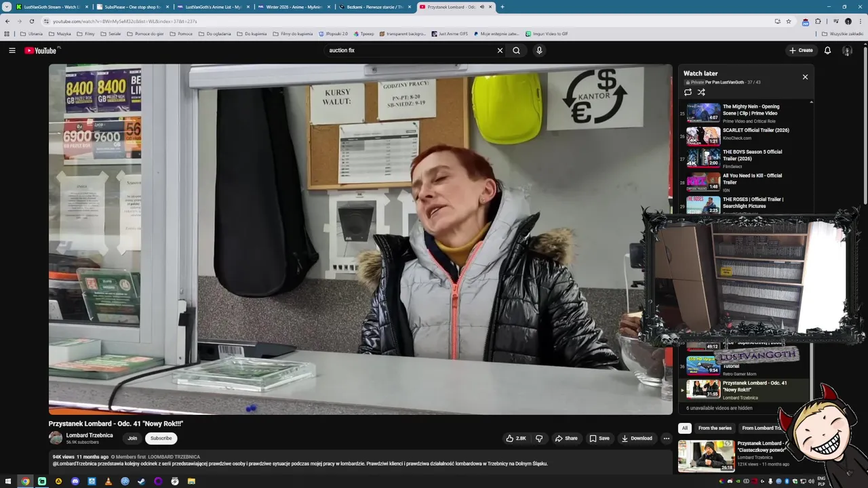Open Just Anime GIFS bookmark
The width and height of the screenshot is (868, 488).
(x=449, y=33)
